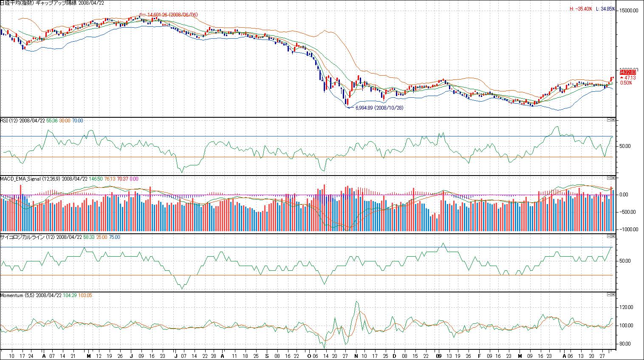
Task: Minimize the サイコロジカルライン panel
Action: pos(608,236)
